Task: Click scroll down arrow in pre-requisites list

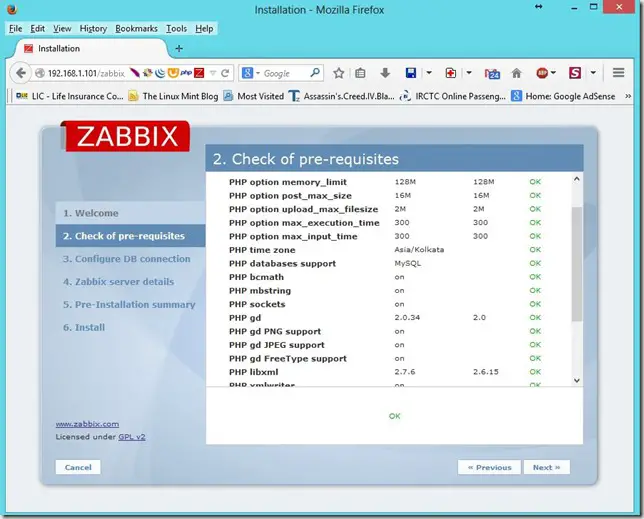Action: coord(577,380)
